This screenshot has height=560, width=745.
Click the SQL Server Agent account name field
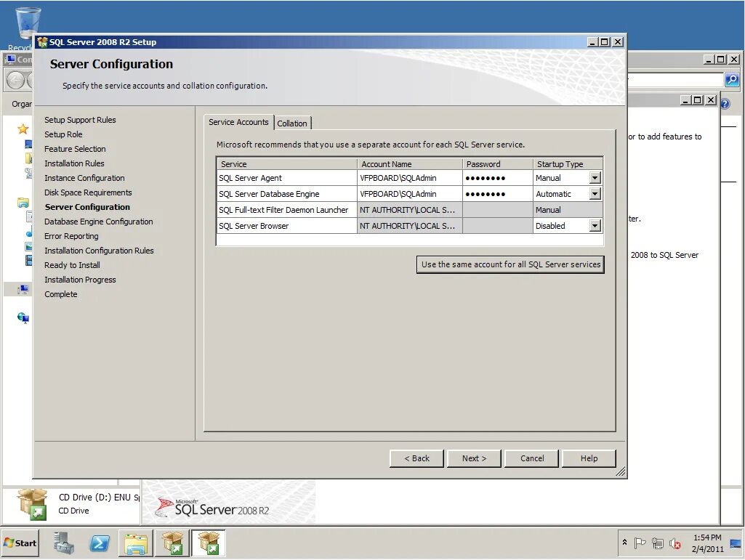pyautogui.click(x=409, y=178)
